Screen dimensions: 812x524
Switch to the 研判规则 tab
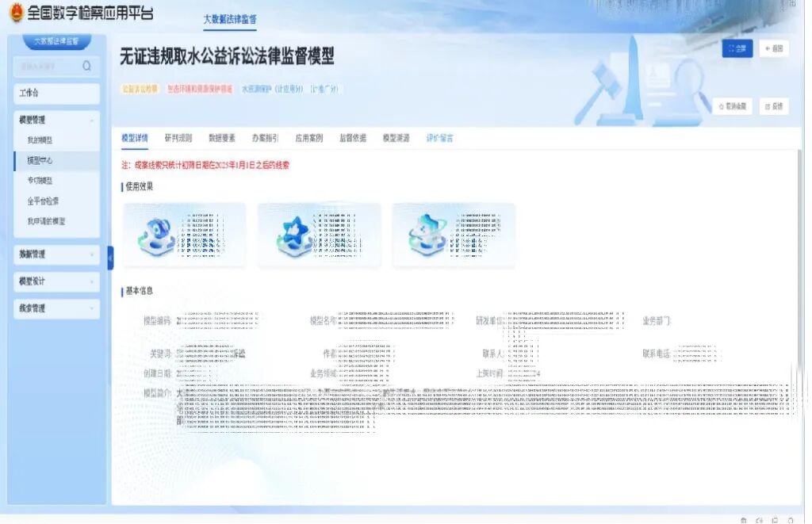(x=178, y=138)
